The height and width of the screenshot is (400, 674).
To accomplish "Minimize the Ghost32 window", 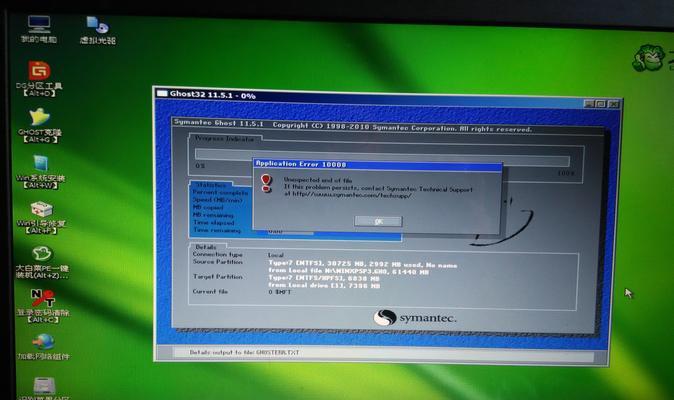I will 589,104.
